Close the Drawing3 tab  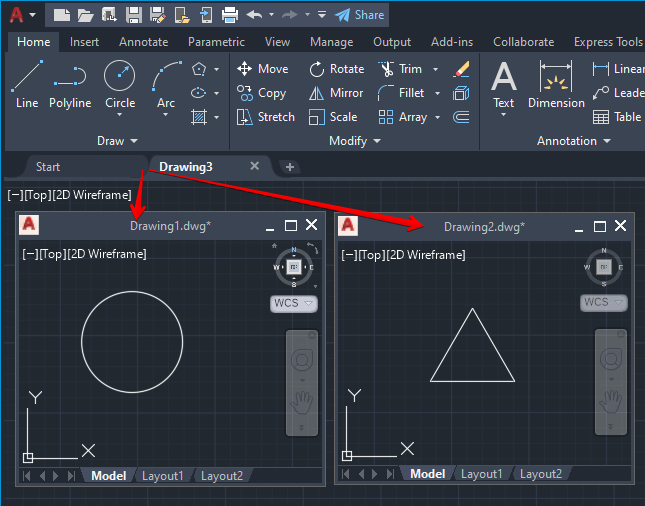(255, 166)
